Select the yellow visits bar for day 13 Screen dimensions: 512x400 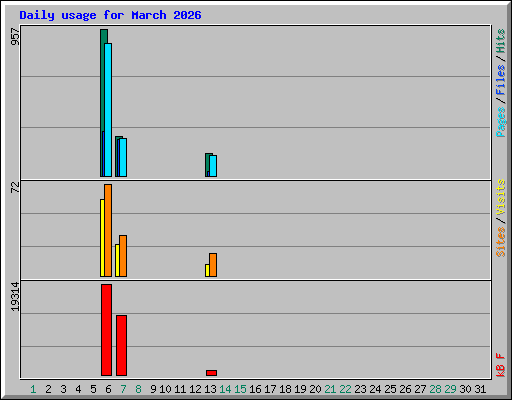[207, 270]
